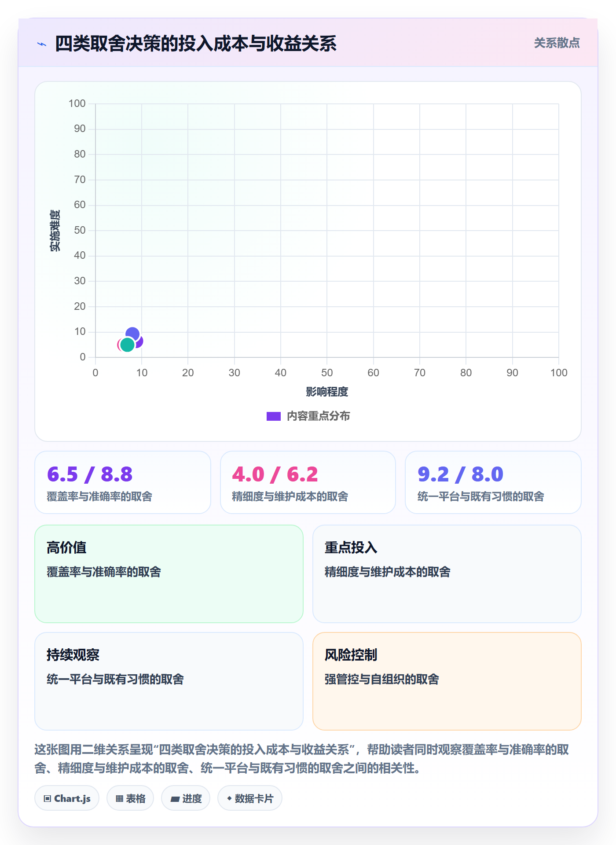
Task: Select the teal scatter data point
Action: (x=127, y=345)
